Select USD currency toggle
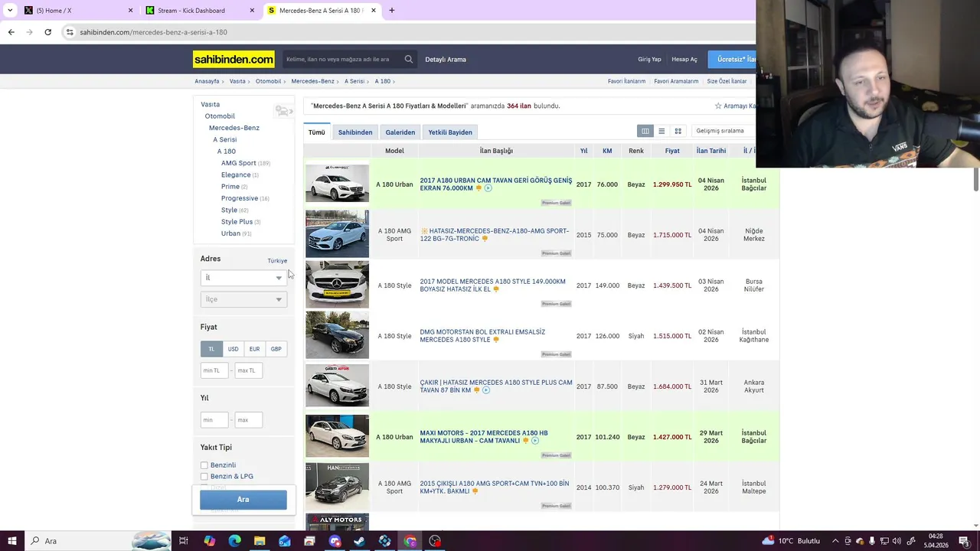This screenshot has width=980, height=551. tap(233, 349)
